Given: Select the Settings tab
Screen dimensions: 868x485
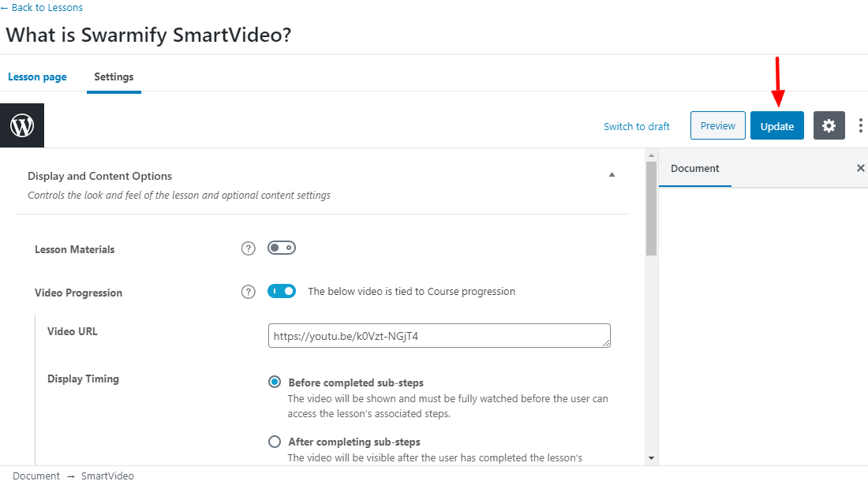Looking at the screenshot, I should (x=114, y=76).
